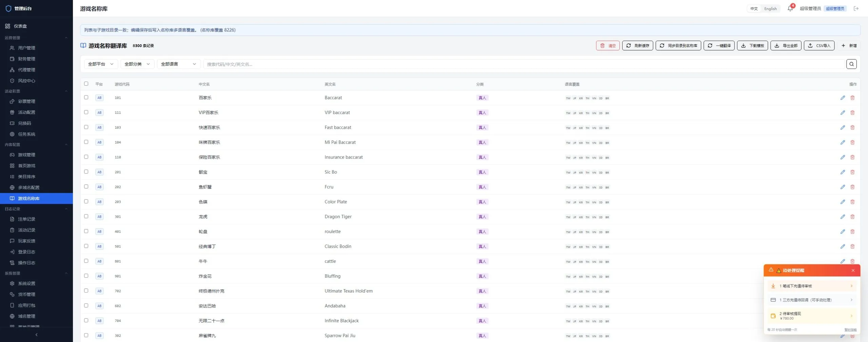Open 仪表盘 in the sidebar
Image resolution: width=868 pixels, height=342 pixels.
pyautogui.click(x=36, y=26)
